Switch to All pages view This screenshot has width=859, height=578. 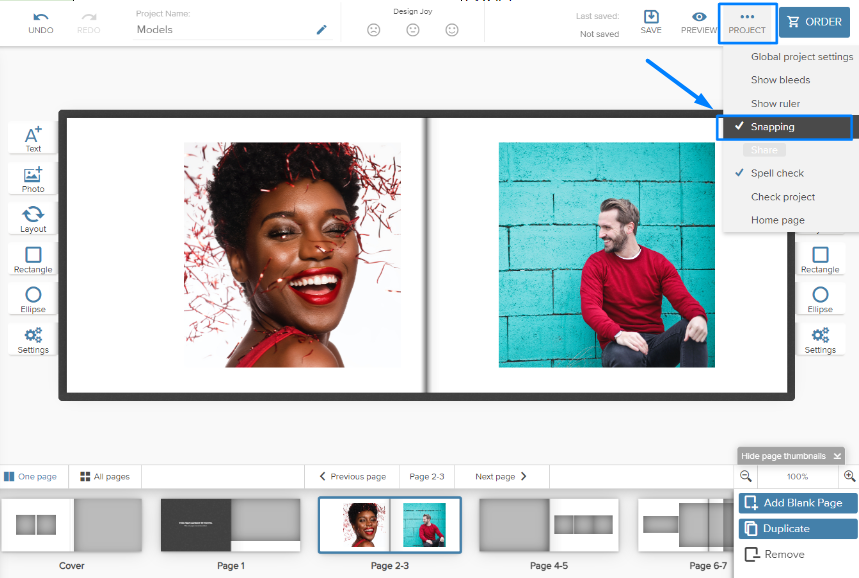(x=105, y=477)
